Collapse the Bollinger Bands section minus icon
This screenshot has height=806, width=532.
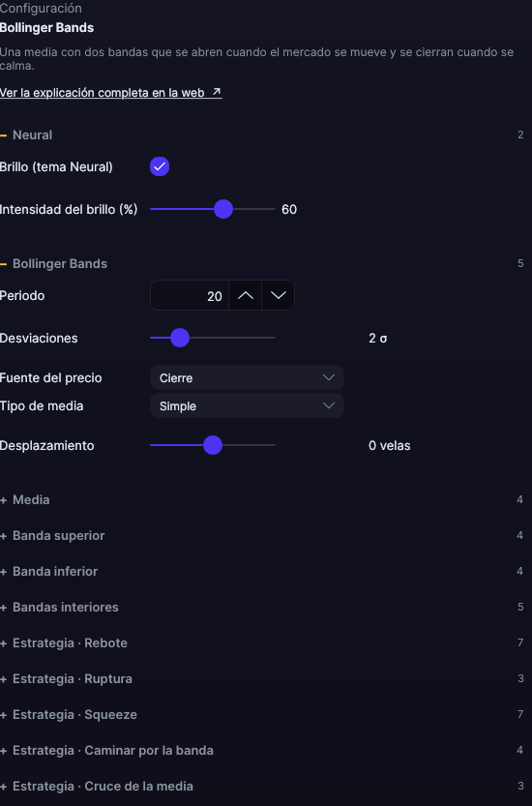pyautogui.click(x=4, y=264)
